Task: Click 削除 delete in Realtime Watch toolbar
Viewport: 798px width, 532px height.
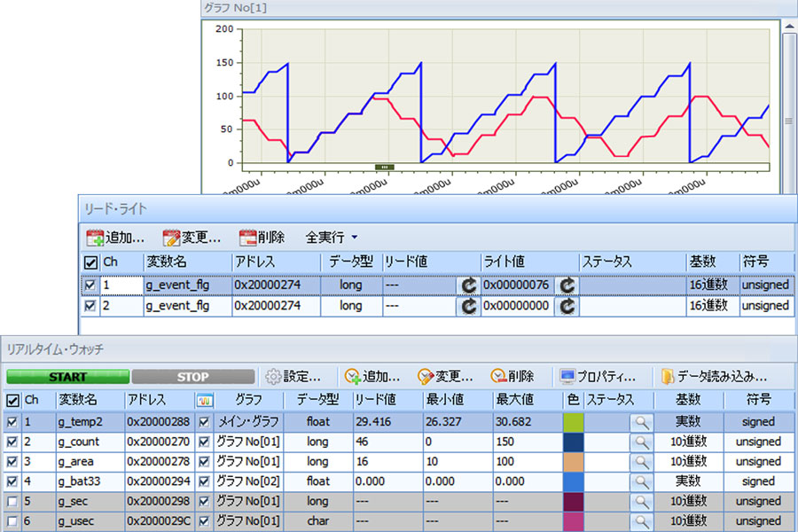Action: [x=512, y=377]
